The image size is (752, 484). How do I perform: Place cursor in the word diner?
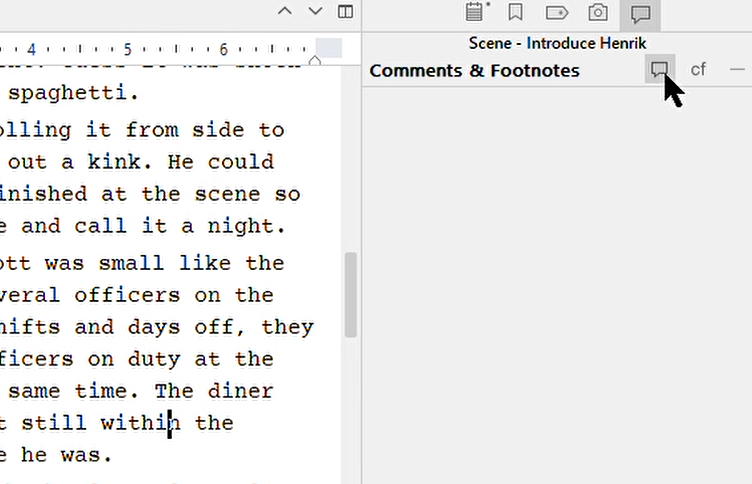(x=241, y=391)
